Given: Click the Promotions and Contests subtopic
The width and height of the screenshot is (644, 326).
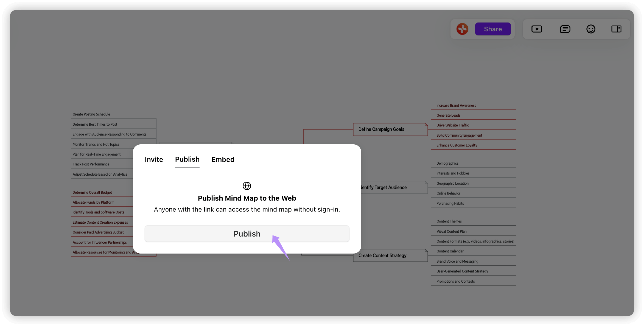Looking at the screenshot, I should tap(455, 281).
